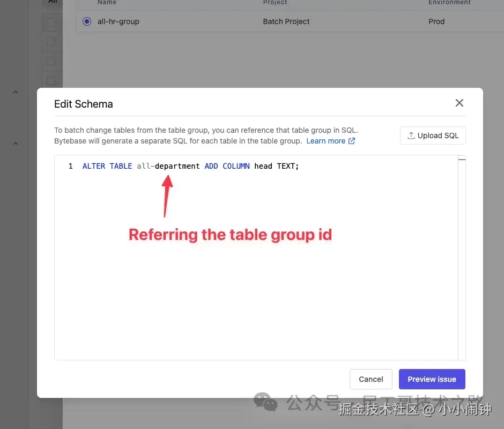
Task: Click the Preview issue button
Action: point(432,379)
